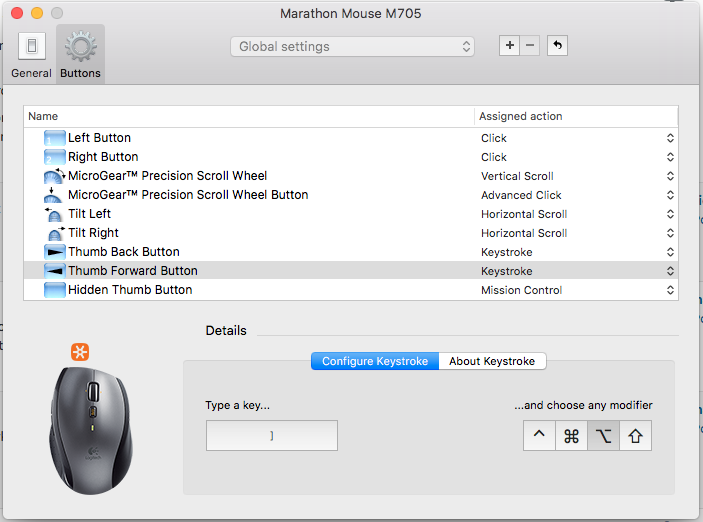The image size is (703, 522).
Task: Click the Name column header
Action: tap(249, 116)
